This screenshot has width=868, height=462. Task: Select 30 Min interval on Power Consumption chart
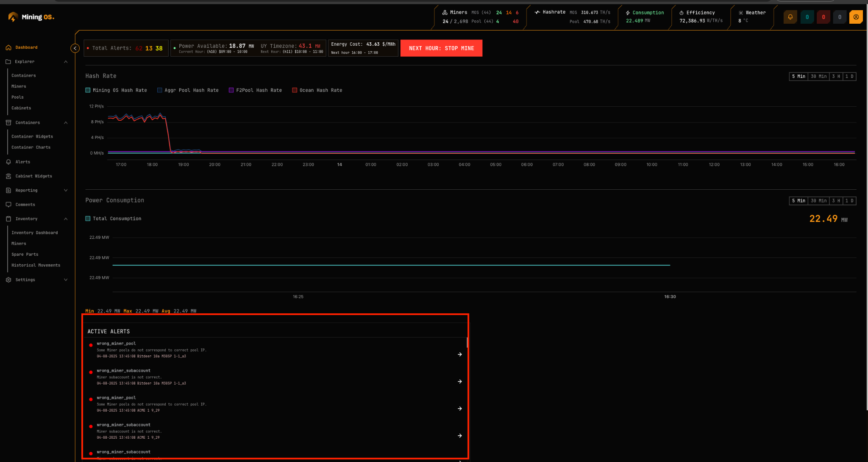pos(818,200)
